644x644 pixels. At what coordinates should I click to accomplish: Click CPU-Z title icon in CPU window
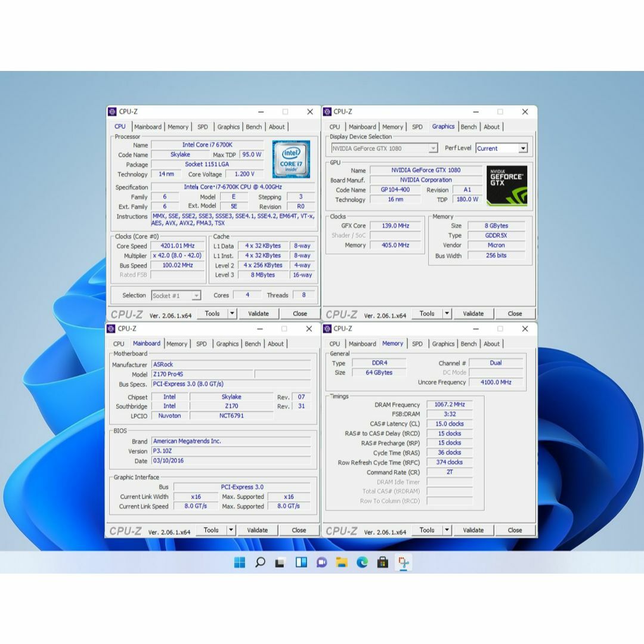pos(112,112)
